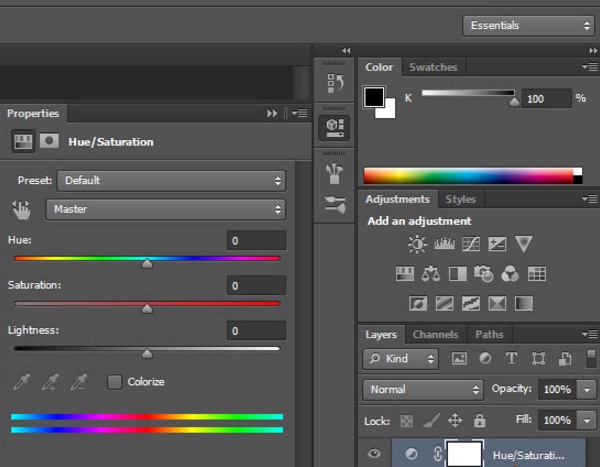
Task: Select the Color tab
Action: (x=379, y=67)
